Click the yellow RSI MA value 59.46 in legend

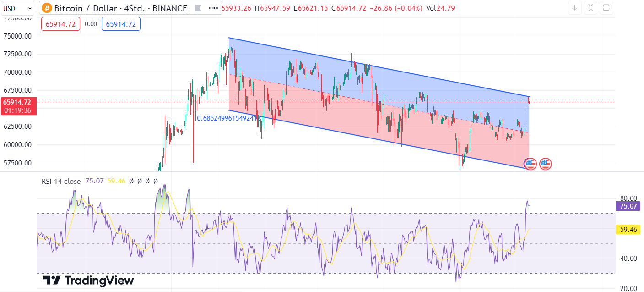[115, 181]
